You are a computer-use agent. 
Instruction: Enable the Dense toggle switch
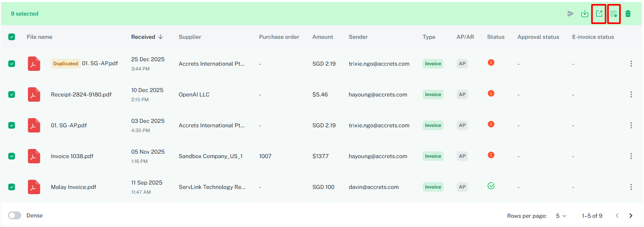click(15, 215)
